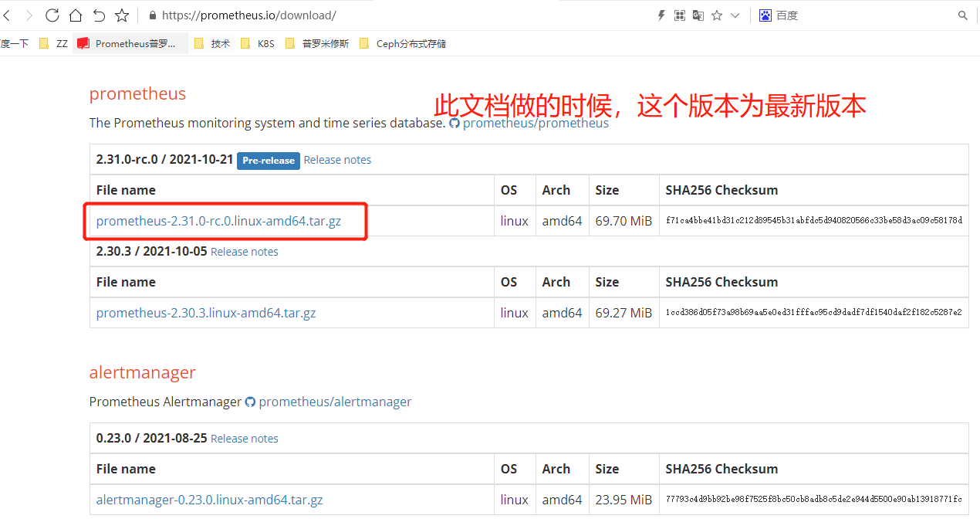The height and width of the screenshot is (519, 980).
Task: Open the prometheus/alertmanager GitHub link
Action: point(335,402)
